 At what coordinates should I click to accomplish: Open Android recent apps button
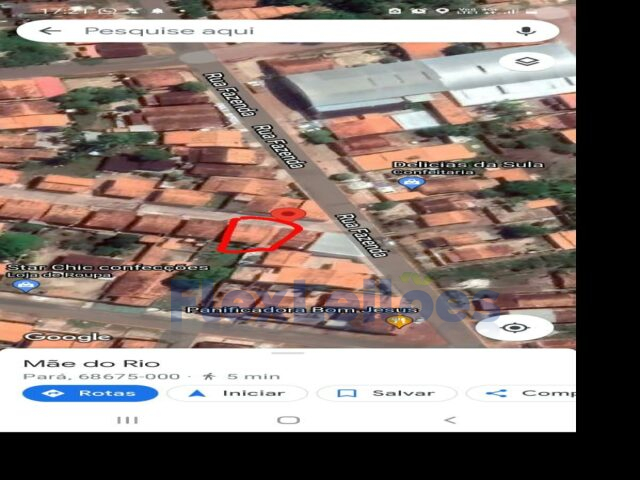click(127, 420)
